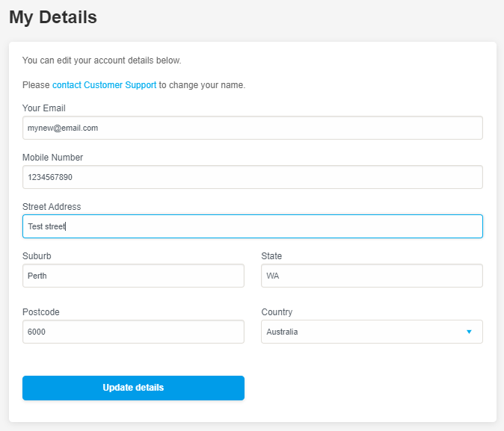Click the Your Email label
Viewport: 504px width, 431px height.
tap(44, 108)
